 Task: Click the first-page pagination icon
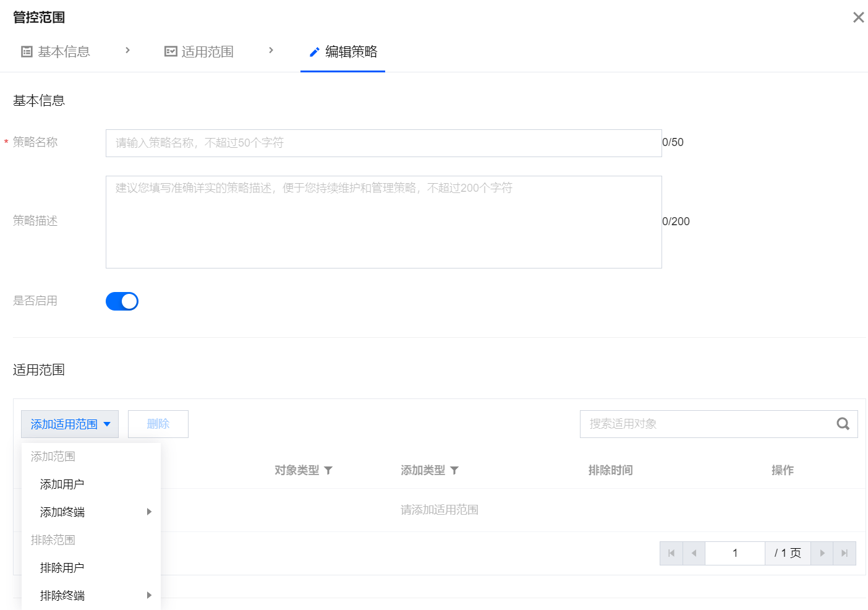tap(671, 553)
